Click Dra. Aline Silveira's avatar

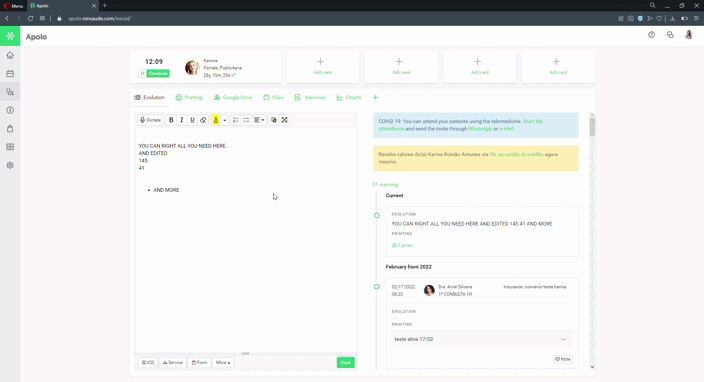point(429,290)
